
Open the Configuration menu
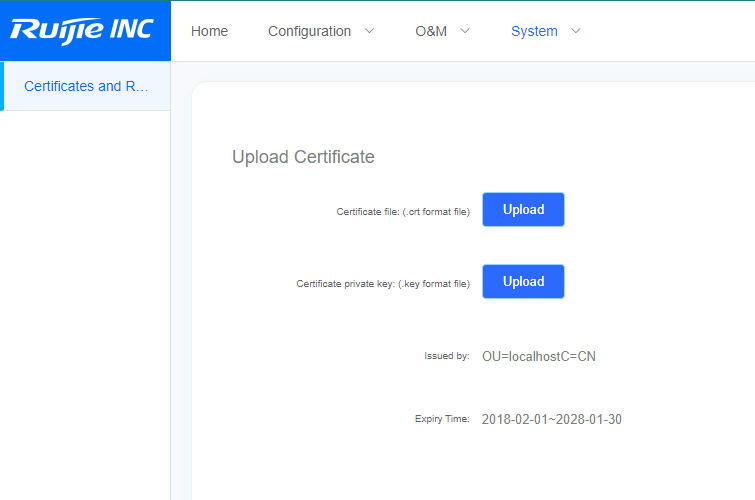[309, 31]
